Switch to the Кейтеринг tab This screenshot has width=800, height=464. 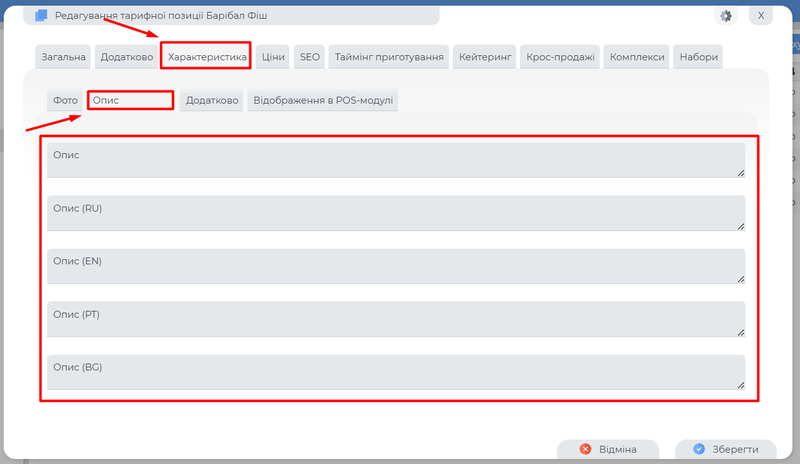[486, 58]
